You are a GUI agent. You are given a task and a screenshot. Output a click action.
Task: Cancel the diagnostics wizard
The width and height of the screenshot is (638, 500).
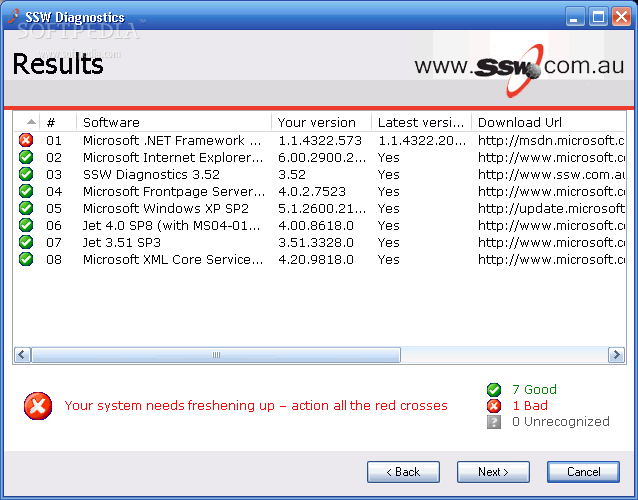(x=583, y=472)
